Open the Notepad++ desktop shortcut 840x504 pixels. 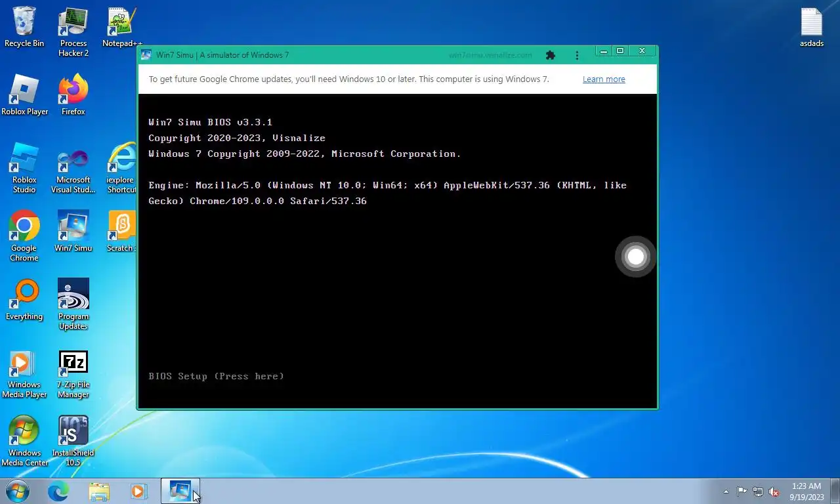[122, 27]
